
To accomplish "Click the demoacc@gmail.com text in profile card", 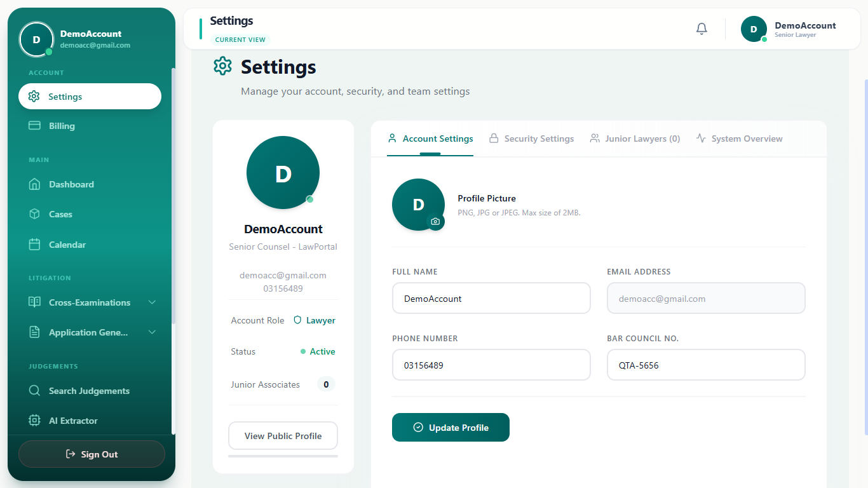I will click(283, 275).
